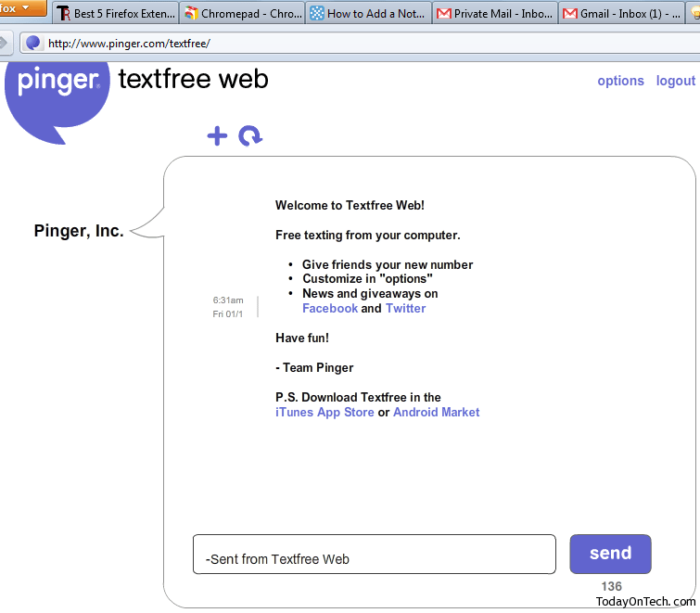The height and width of the screenshot is (613, 700).
Task: Click the message text input field
Action: pos(375,554)
